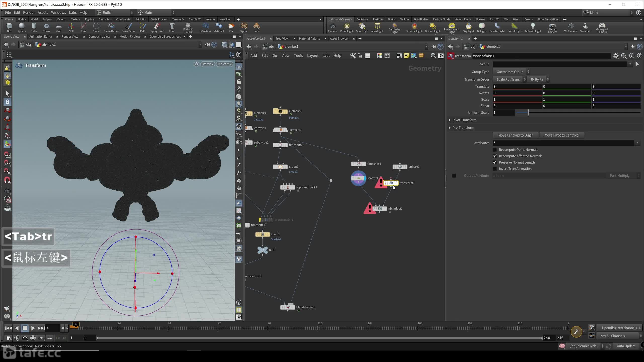Open the Render menu
The image size is (644, 362).
pyautogui.click(x=29, y=12)
